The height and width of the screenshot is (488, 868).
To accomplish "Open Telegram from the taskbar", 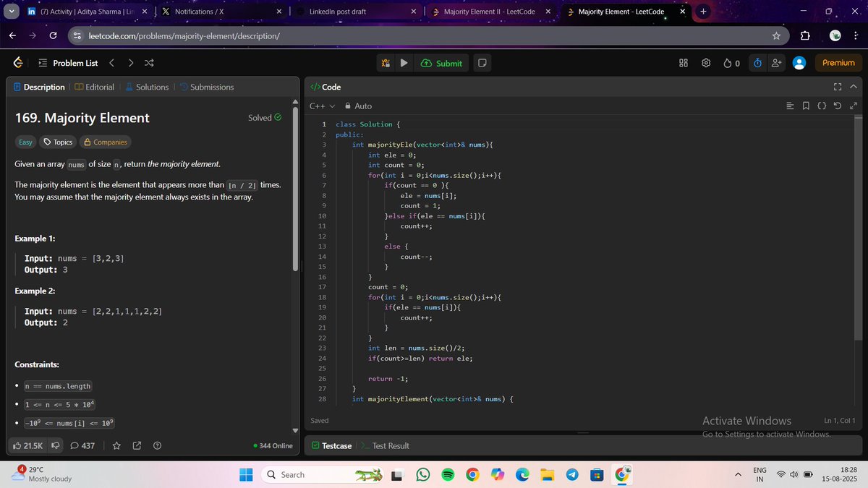I will [x=571, y=474].
